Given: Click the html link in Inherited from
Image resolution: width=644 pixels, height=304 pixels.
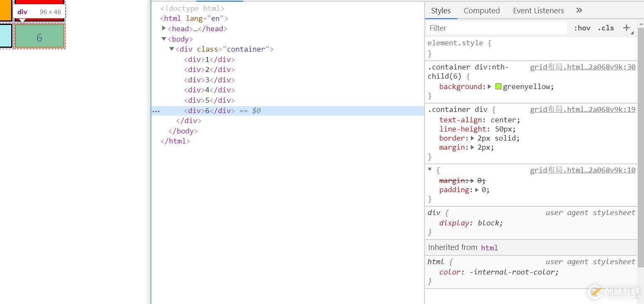Looking at the screenshot, I should click(489, 247).
